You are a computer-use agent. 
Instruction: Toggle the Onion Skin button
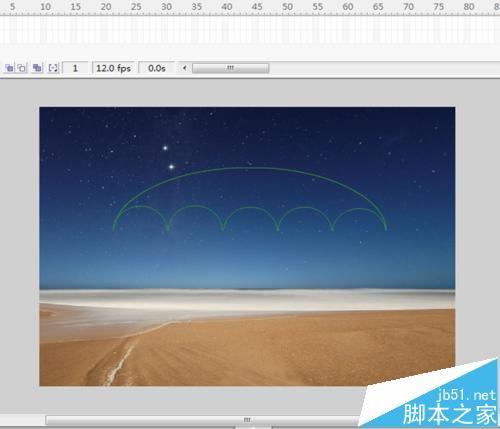[9, 68]
